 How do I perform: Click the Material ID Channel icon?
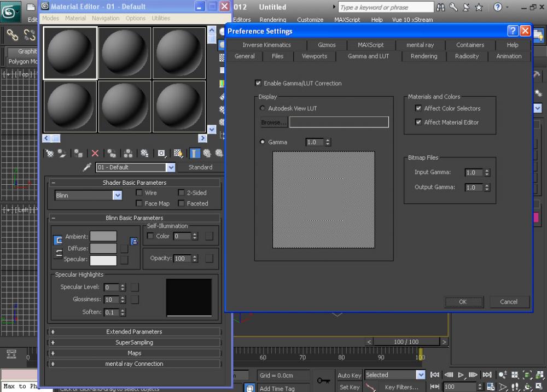(162, 154)
